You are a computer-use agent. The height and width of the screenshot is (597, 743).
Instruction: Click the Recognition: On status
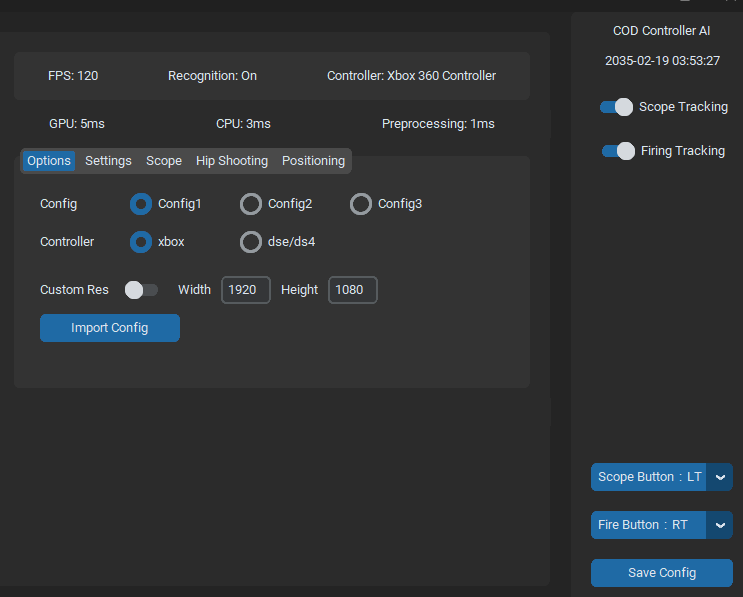click(212, 76)
